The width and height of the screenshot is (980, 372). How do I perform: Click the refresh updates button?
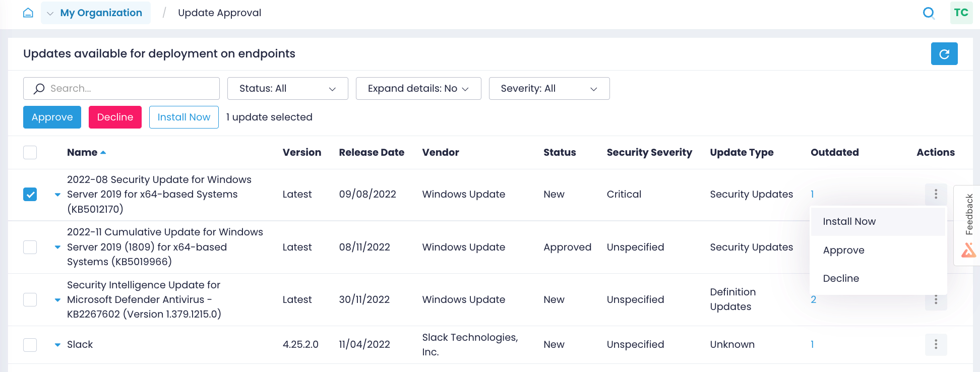click(944, 54)
